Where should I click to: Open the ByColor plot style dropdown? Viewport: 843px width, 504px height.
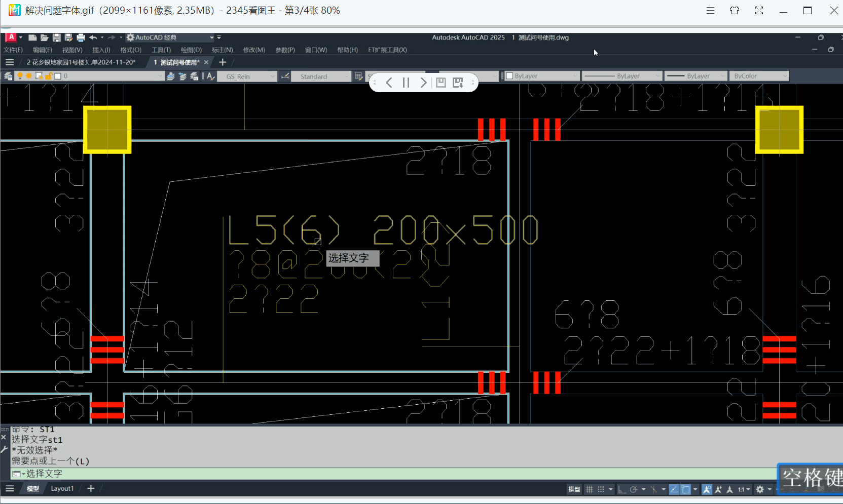click(x=785, y=76)
